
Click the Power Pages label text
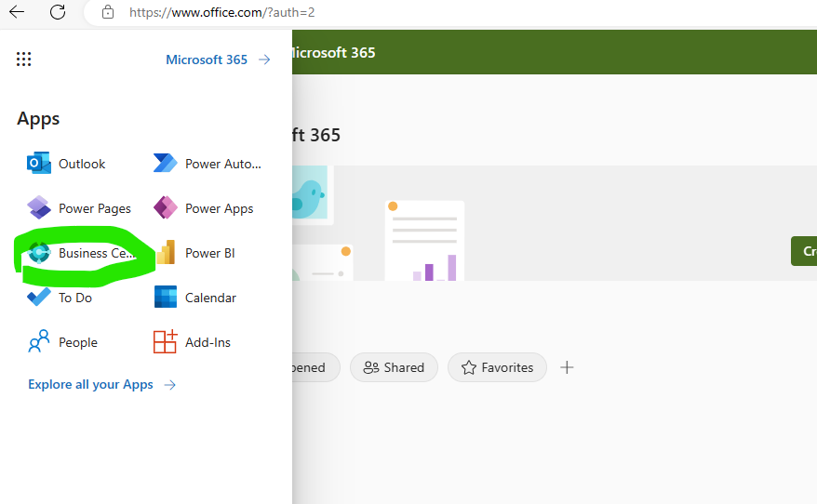pyautogui.click(x=95, y=209)
